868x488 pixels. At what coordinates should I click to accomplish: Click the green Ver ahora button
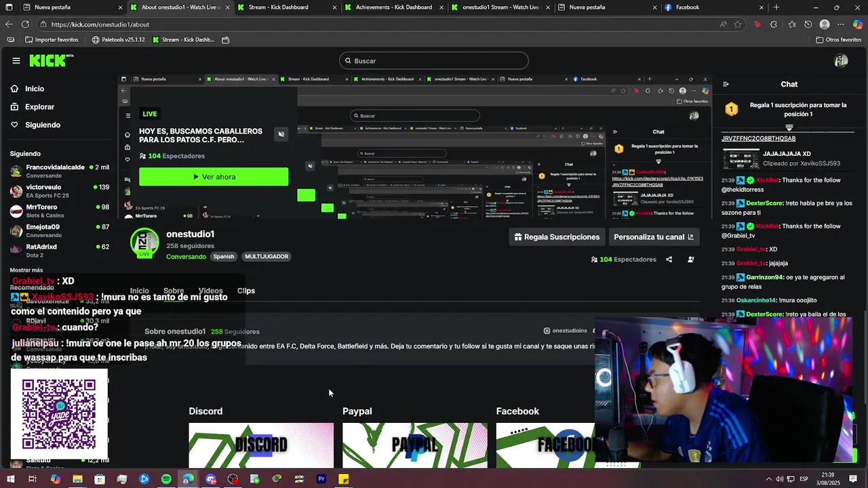click(x=214, y=177)
